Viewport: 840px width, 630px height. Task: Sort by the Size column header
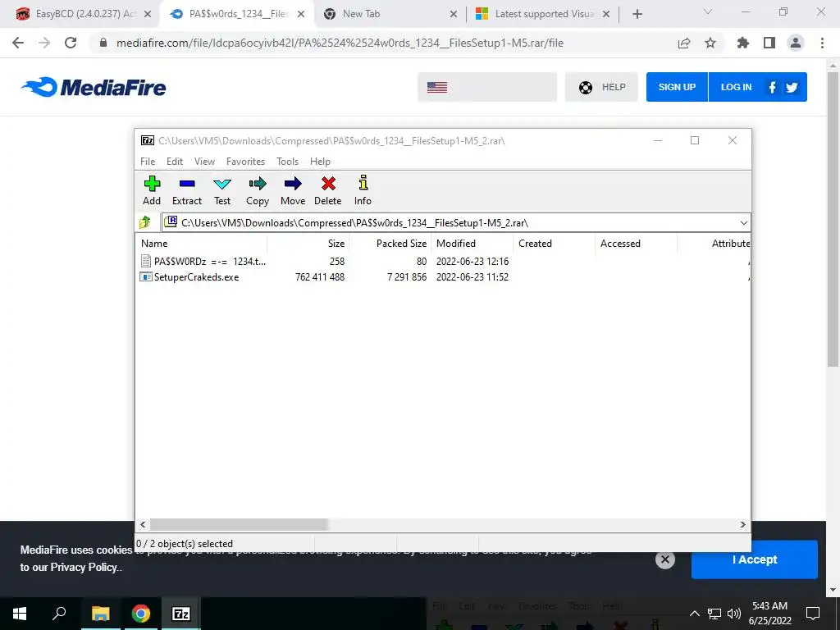(x=308, y=243)
